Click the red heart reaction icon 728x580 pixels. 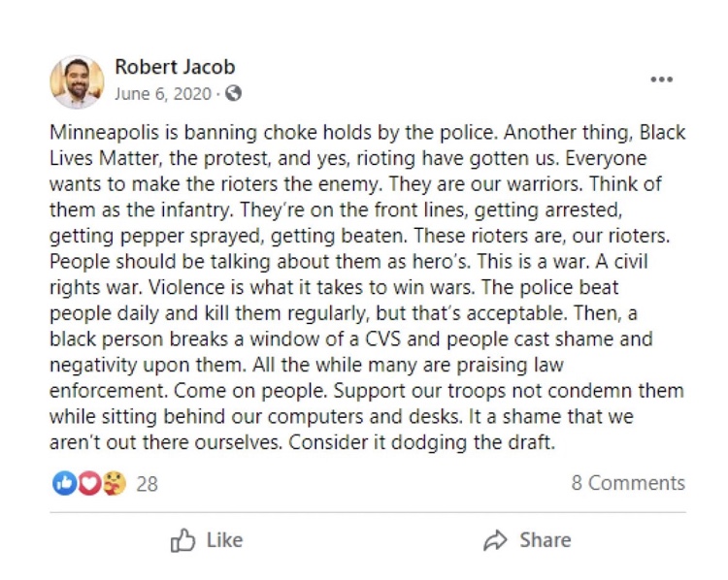tap(87, 483)
